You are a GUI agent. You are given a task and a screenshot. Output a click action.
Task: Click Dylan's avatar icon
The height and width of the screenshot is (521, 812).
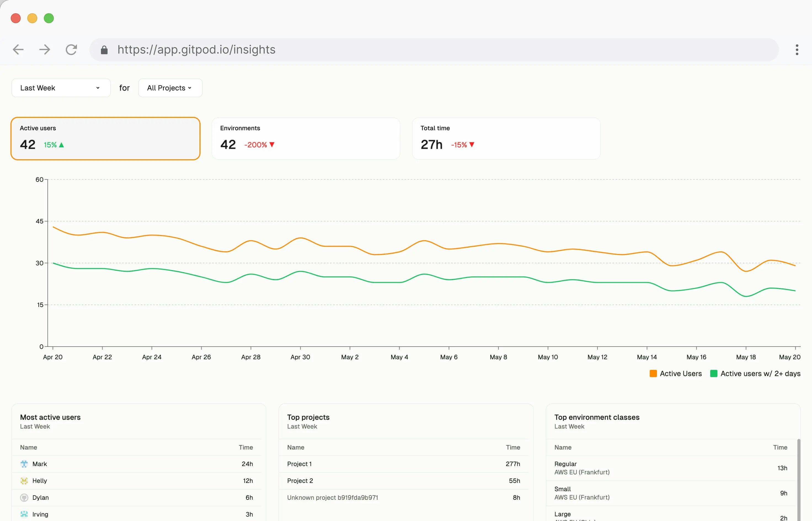[x=24, y=498]
